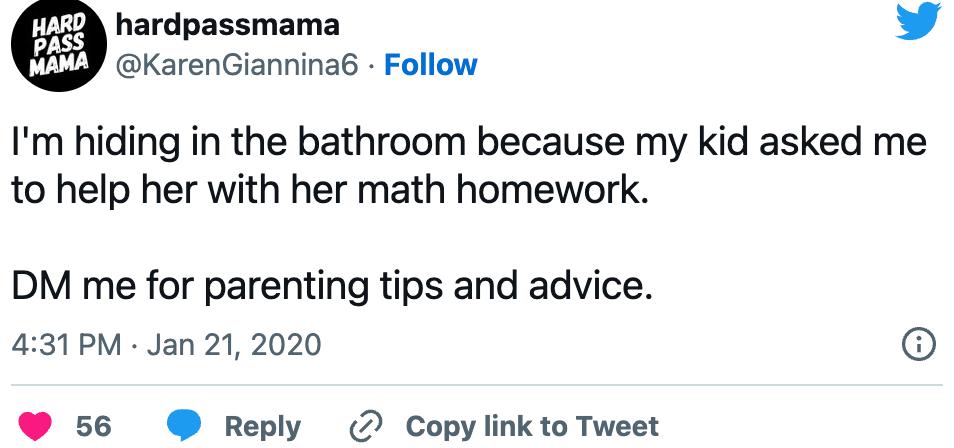Select the Copy link to Tweet label
Image resolution: width=954 pixels, height=448 pixels.
click(532, 425)
